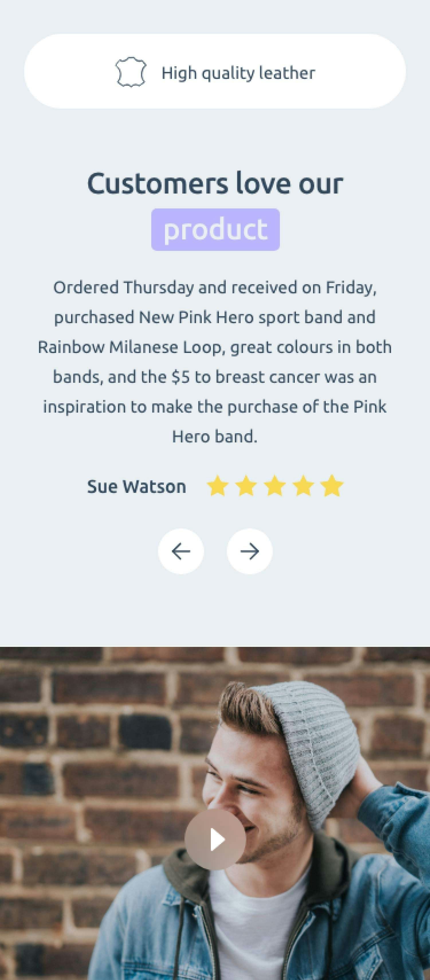
Task: Click the white feature pill card
Action: [x=215, y=71]
